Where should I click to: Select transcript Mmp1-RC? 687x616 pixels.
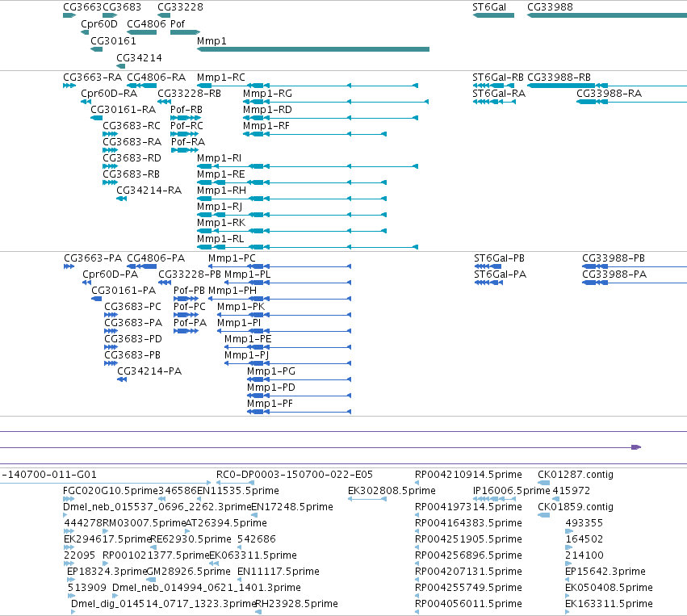coord(308,86)
